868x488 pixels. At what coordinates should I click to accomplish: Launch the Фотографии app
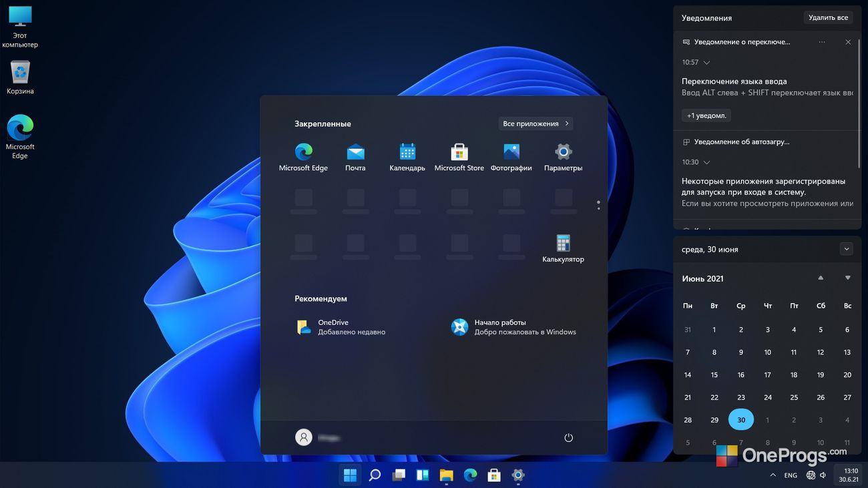[x=511, y=158]
